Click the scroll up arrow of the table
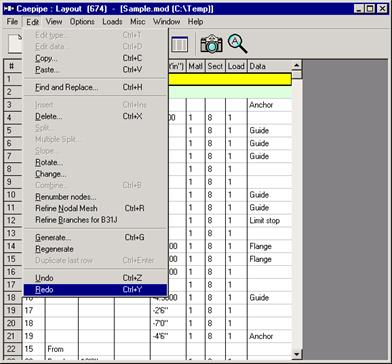392x364 pixels. coord(297,65)
